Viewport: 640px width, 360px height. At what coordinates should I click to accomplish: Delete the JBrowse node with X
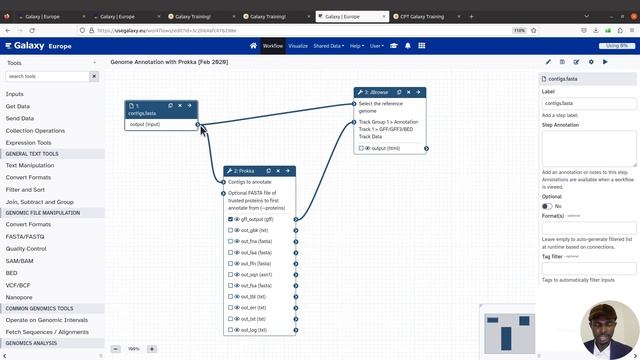coord(409,92)
